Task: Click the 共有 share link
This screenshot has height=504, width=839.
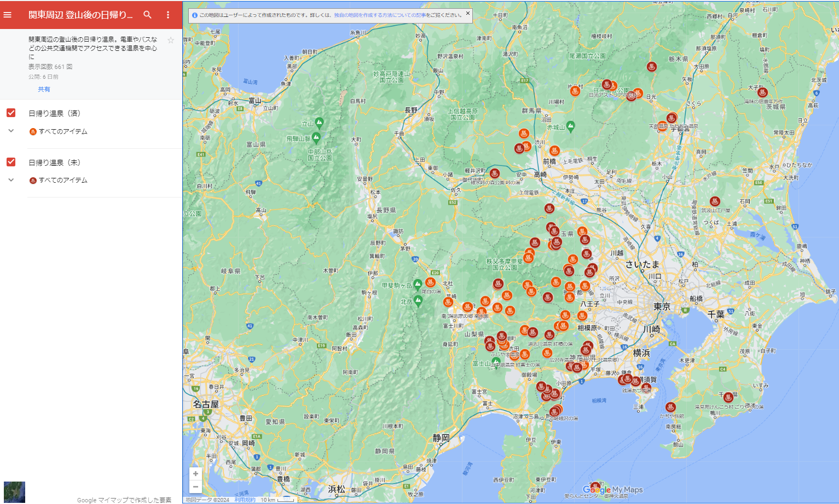Action: (x=44, y=89)
